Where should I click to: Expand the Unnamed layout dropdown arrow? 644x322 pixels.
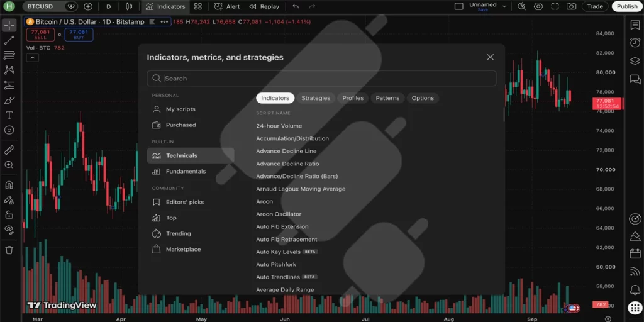tap(504, 6)
